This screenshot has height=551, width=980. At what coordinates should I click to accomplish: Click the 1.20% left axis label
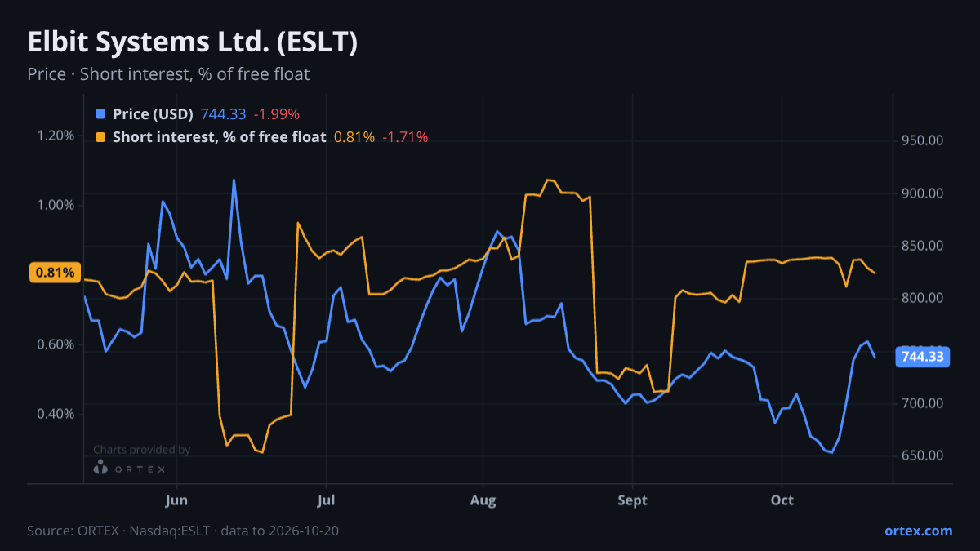click(56, 136)
